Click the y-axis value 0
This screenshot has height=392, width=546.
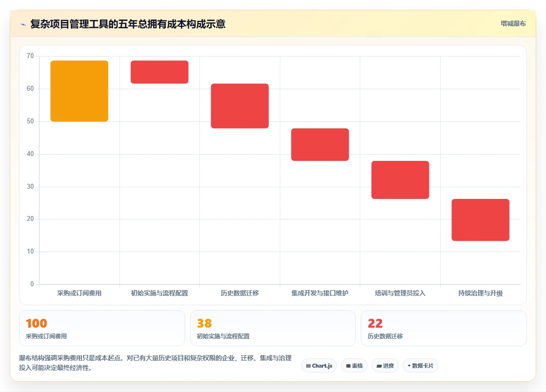pos(32,284)
